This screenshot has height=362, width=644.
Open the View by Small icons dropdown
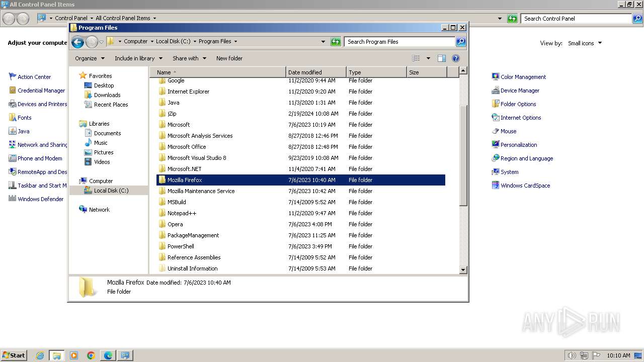(585, 43)
